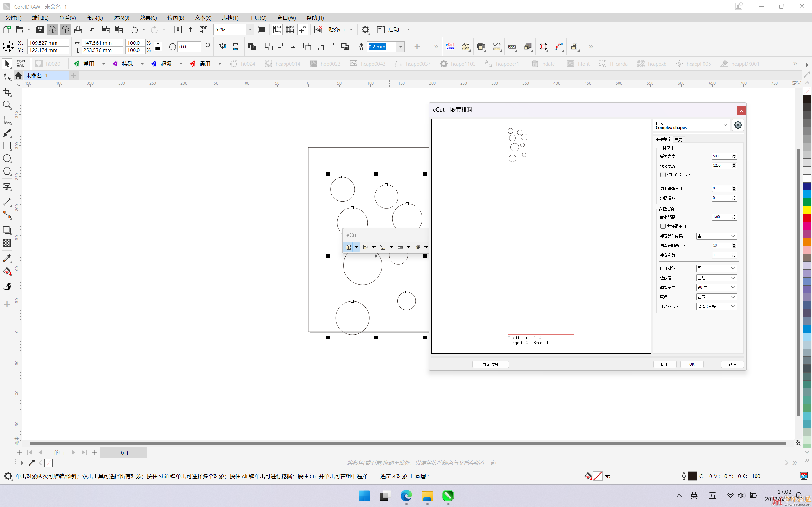The height and width of the screenshot is (507, 812).
Task: Select the Rectangle tool
Action: (7, 145)
